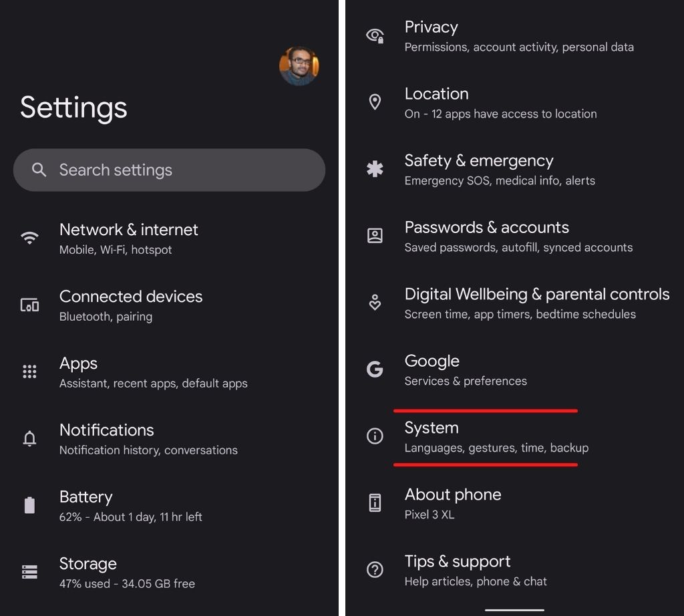Tap the Google G logo icon
This screenshot has height=616, width=684.
tap(375, 369)
